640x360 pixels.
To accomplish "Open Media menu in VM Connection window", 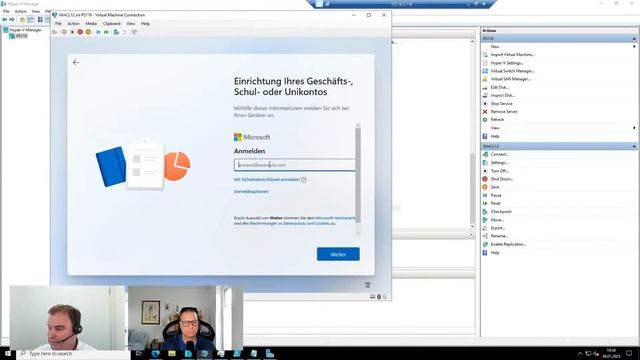I will pos(91,24).
